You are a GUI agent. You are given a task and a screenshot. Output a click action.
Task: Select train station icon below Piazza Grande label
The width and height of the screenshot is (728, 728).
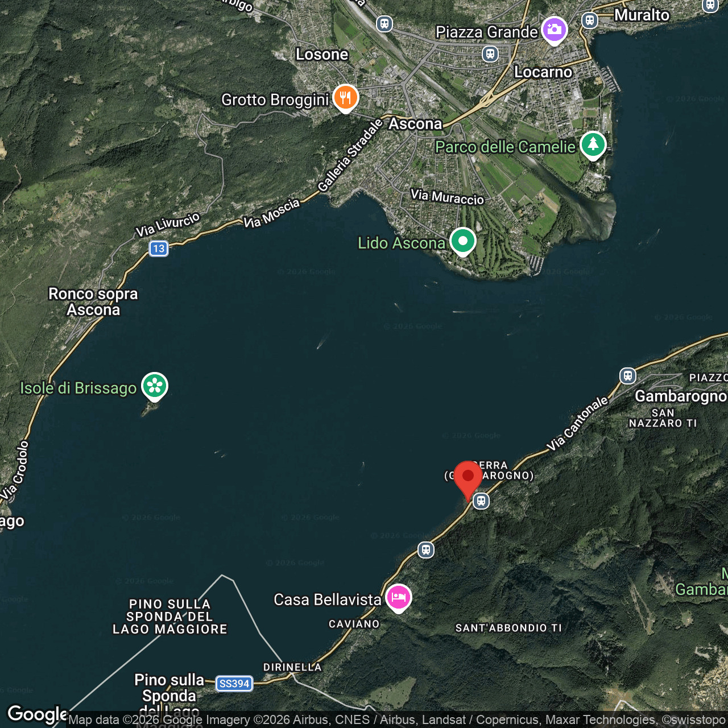tap(490, 54)
